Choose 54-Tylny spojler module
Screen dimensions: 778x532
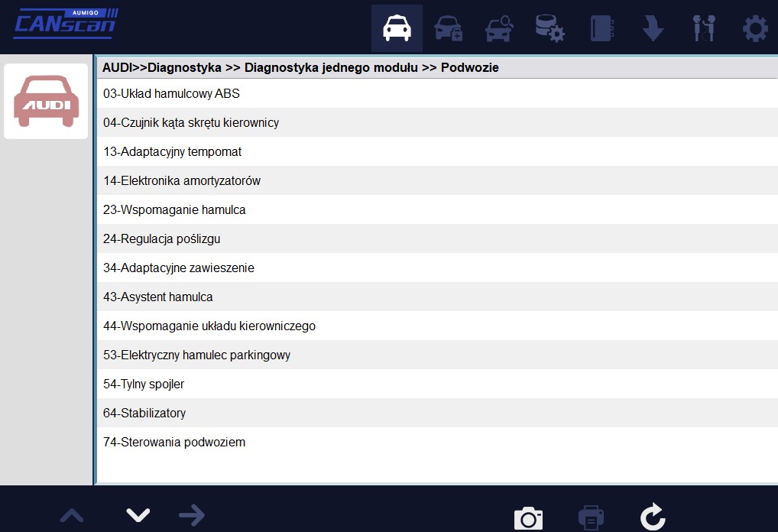(x=438, y=384)
